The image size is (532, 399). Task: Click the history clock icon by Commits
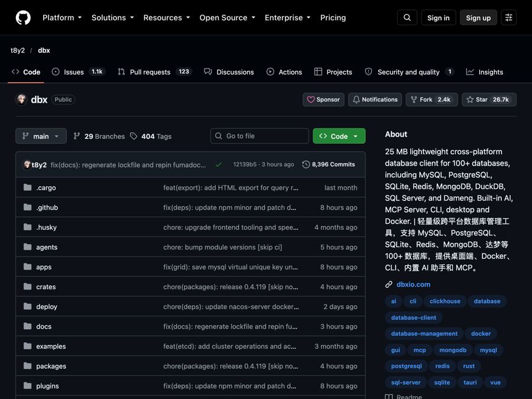pyautogui.click(x=306, y=164)
